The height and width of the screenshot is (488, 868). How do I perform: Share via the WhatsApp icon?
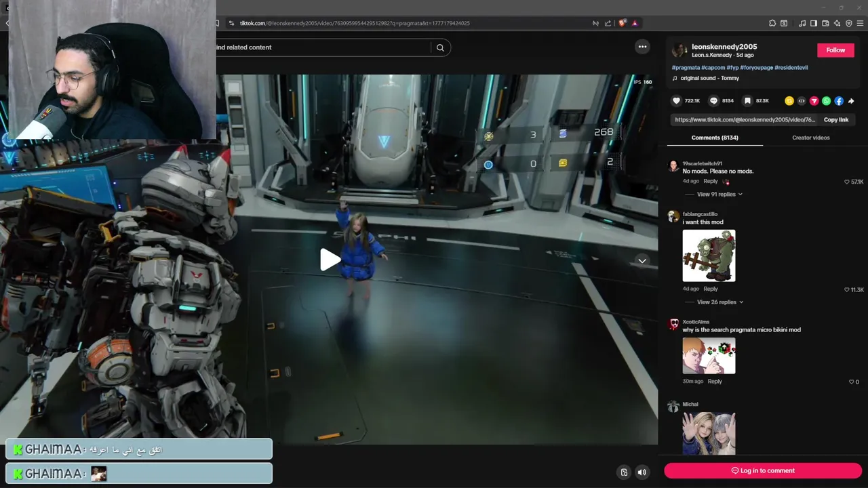click(x=826, y=101)
